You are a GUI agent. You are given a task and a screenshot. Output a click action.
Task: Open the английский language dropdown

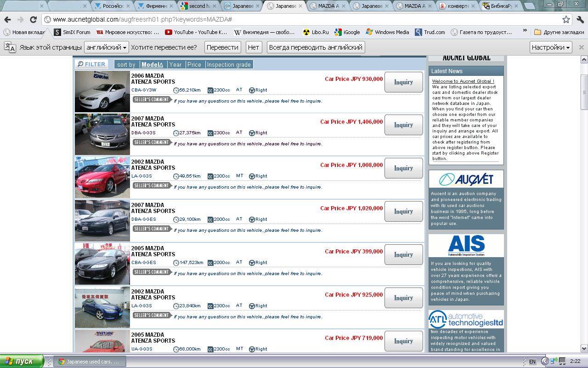pos(107,47)
